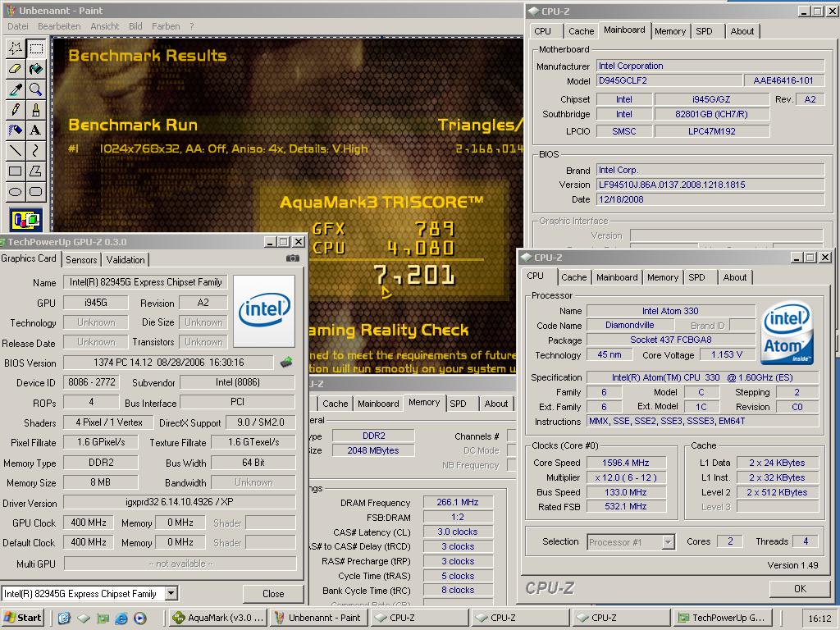Open the Mainboard tab in the memory CPU-Z window

pos(378,404)
